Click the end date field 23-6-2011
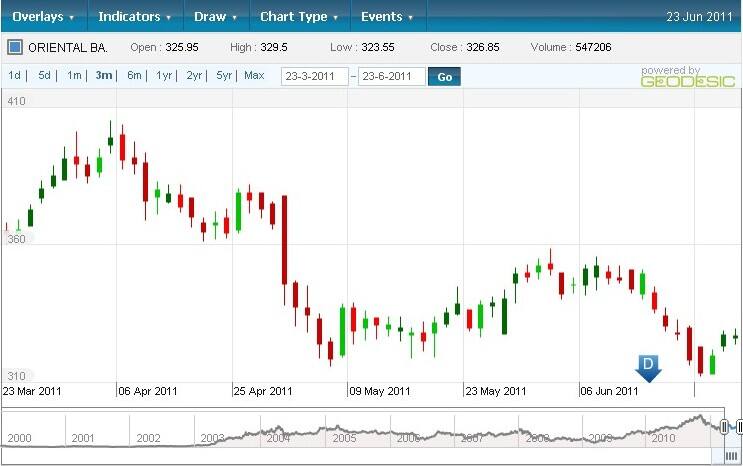743x466 pixels. [391, 77]
